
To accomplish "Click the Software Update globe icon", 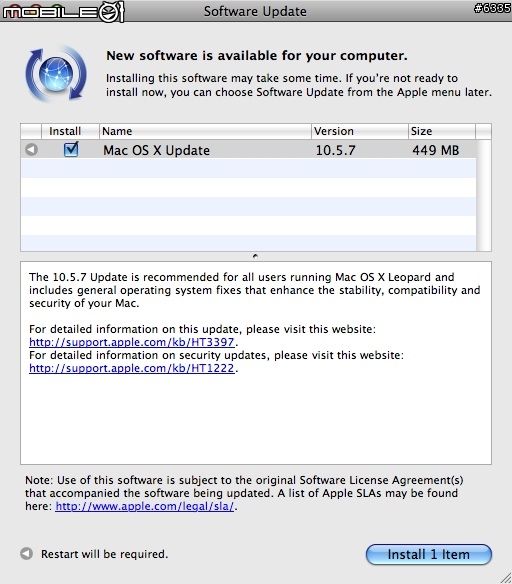I will coord(56,74).
